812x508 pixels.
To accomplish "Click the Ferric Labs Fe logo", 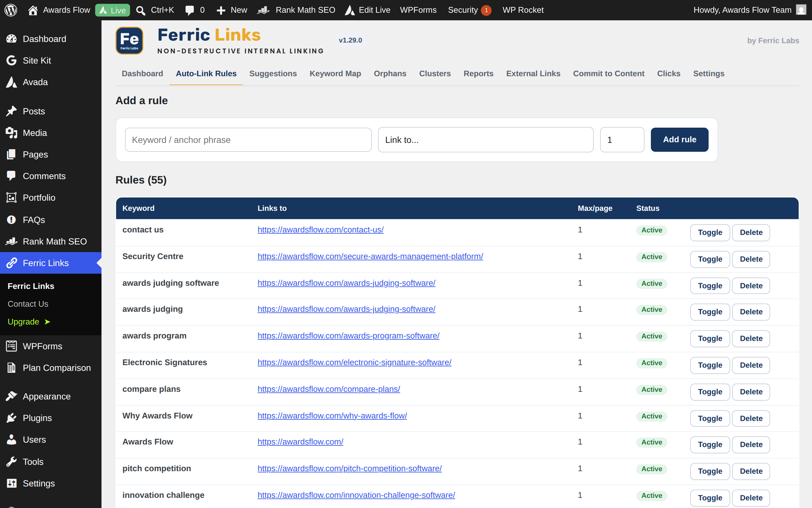I will click(x=129, y=41).
